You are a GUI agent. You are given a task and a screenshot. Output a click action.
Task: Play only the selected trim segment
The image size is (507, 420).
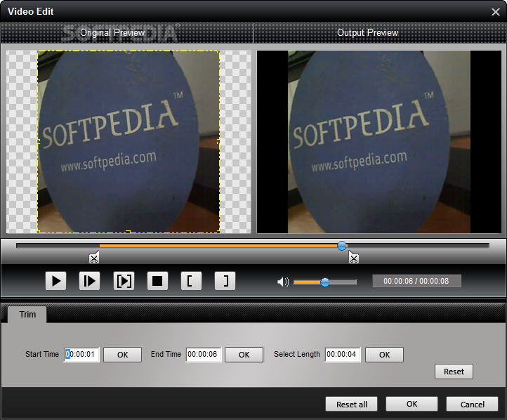124,281
